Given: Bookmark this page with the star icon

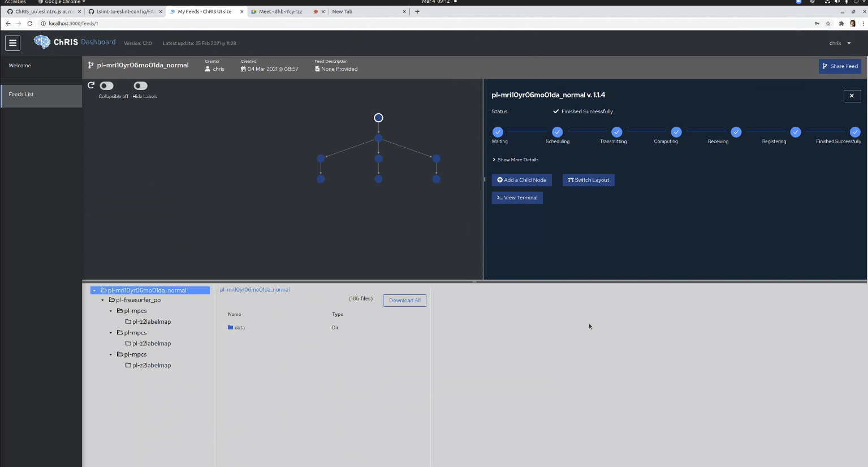Looking at the screenshot, I should tap(828, 23).
